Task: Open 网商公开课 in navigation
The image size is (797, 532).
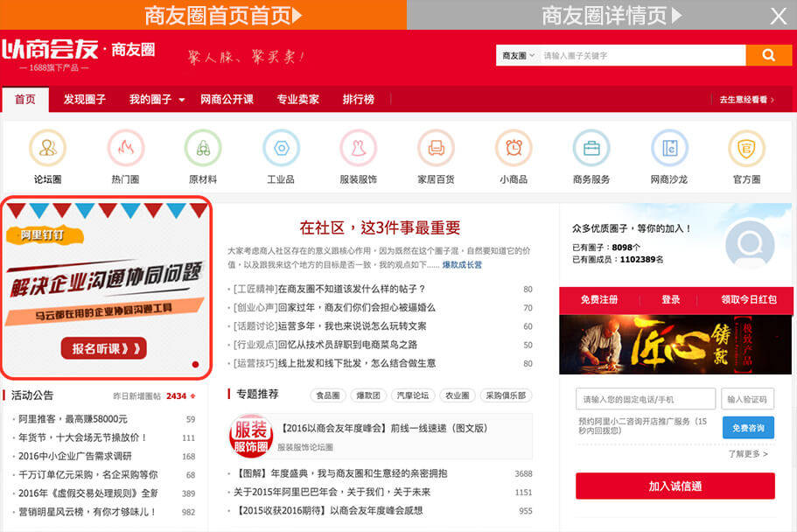Action: coord(227,99)
